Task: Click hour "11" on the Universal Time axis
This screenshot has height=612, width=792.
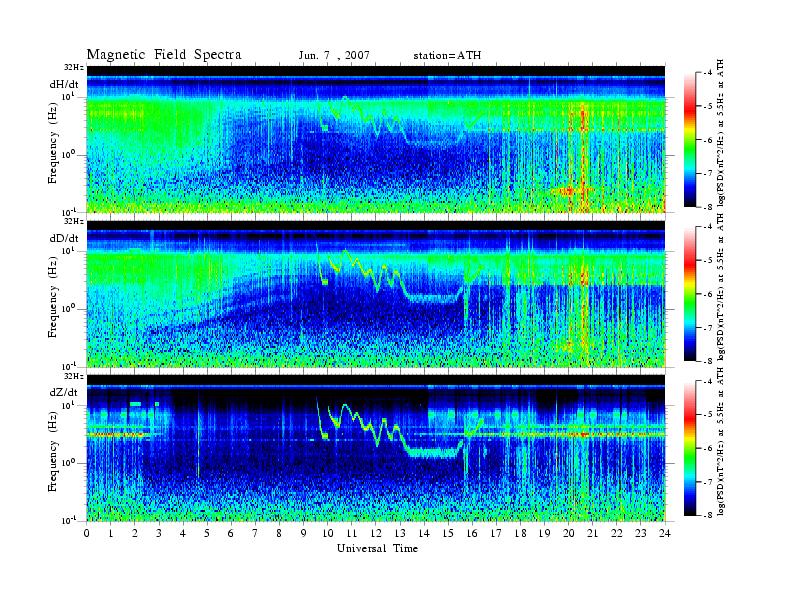Action: click(352, 534)
